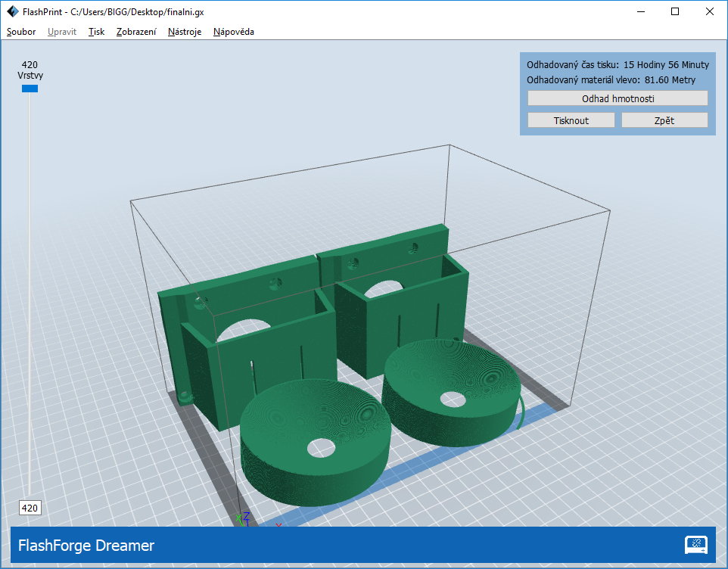Click the Odhadovaný materiál vlevo text
Image resolution: width=728 pixels, height=569 pixels.
[611, 80]
